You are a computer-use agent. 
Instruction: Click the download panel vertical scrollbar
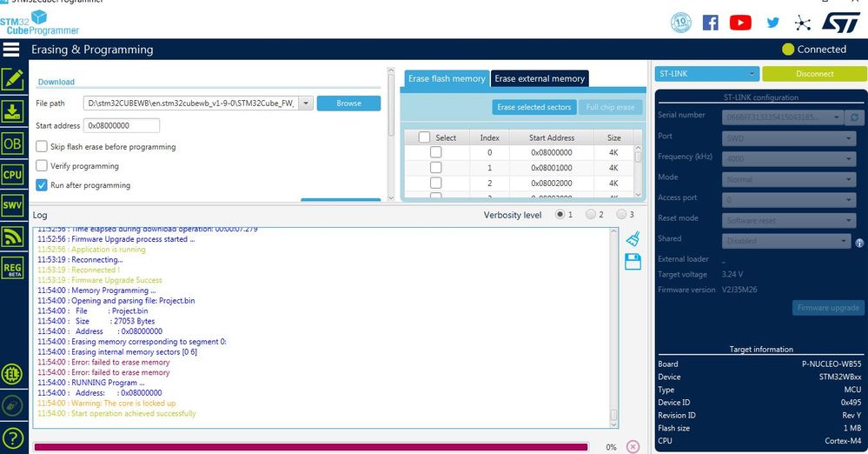391,134
